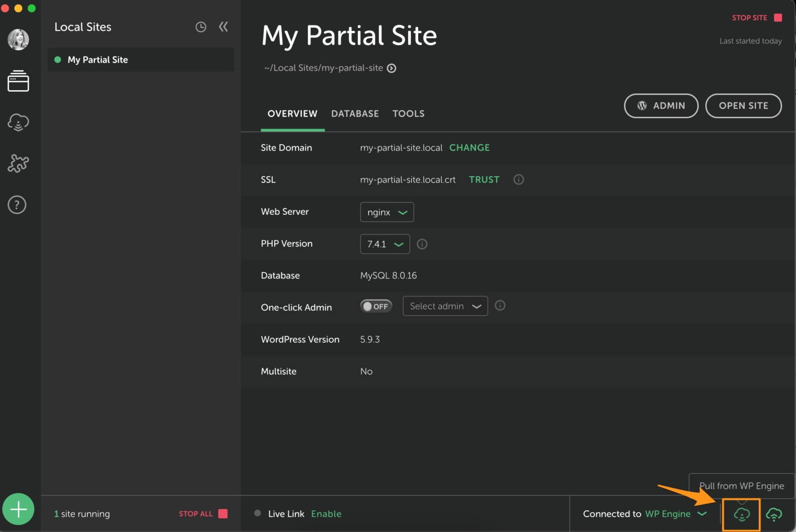Click the Pull from WP Engine icon
Screen dimensions: 796x532
(741, 514)
